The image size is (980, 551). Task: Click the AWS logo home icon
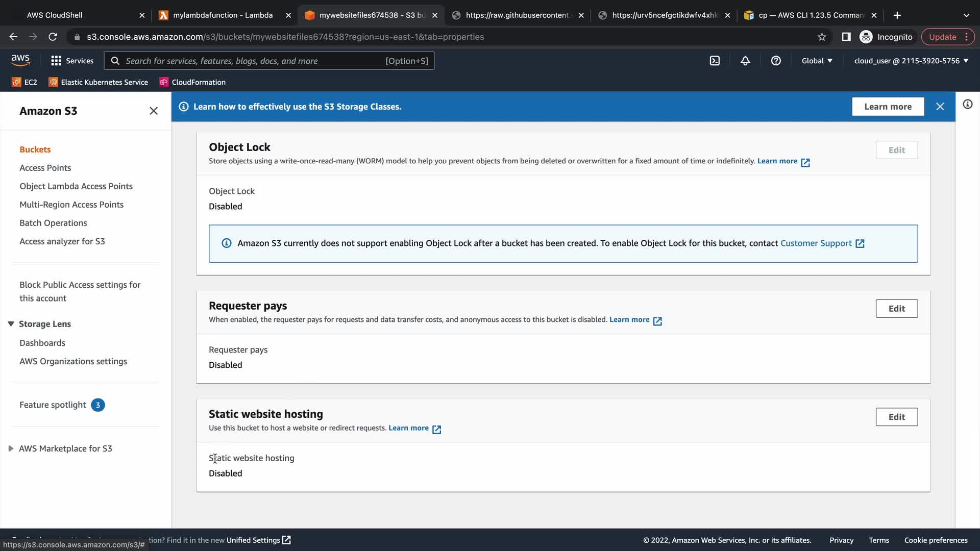click(x=20, y=60)
